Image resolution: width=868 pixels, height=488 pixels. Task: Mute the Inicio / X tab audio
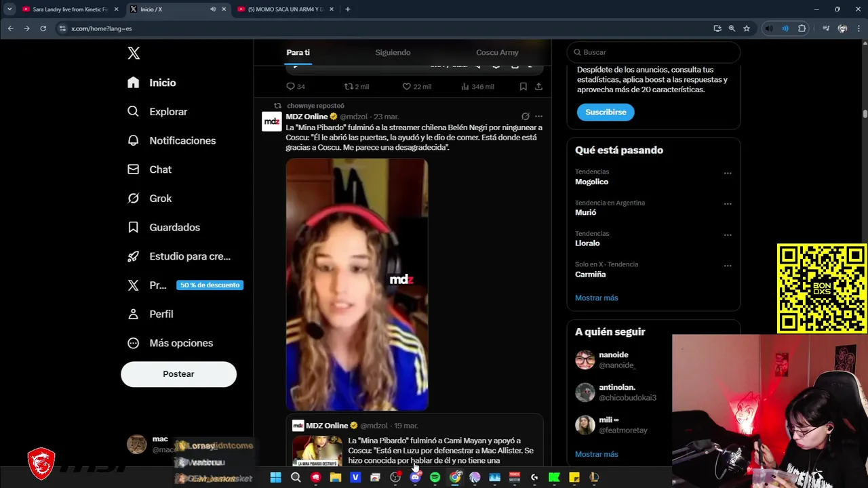coord(213,9)
